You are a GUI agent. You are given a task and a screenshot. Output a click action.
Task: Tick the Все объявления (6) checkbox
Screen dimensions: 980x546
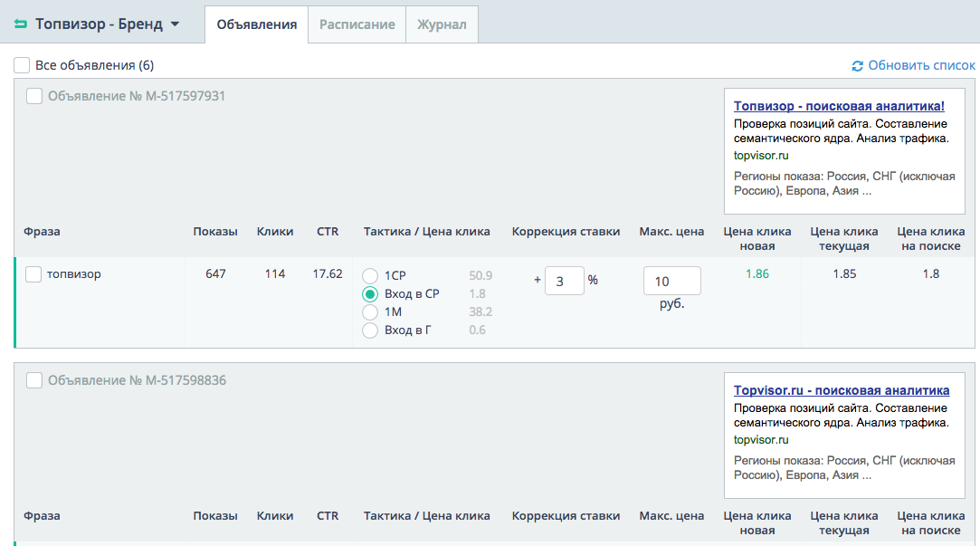coord(22,65)
